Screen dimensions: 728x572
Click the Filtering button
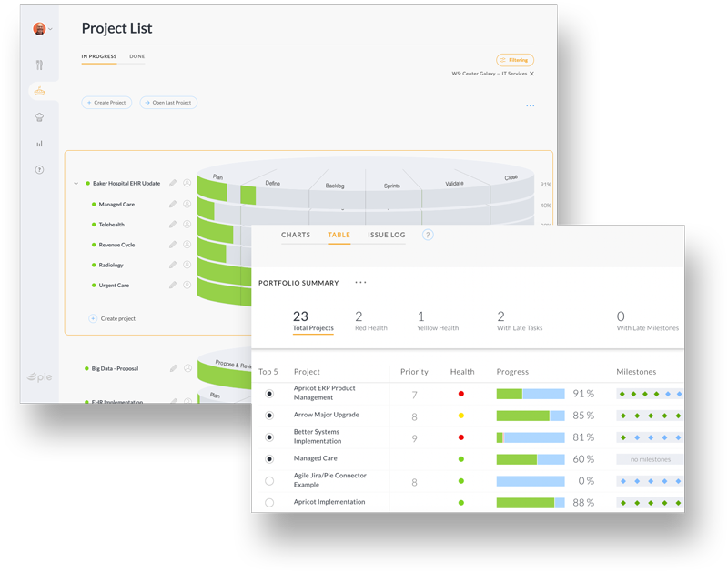click(x=515, y=60)
